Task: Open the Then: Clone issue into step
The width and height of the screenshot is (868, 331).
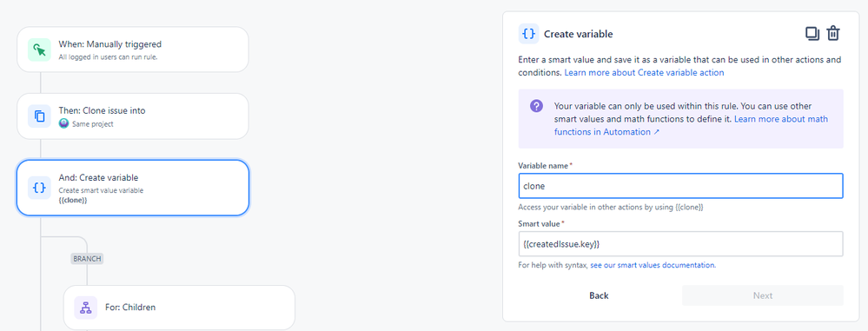Action: coord(133,116)
